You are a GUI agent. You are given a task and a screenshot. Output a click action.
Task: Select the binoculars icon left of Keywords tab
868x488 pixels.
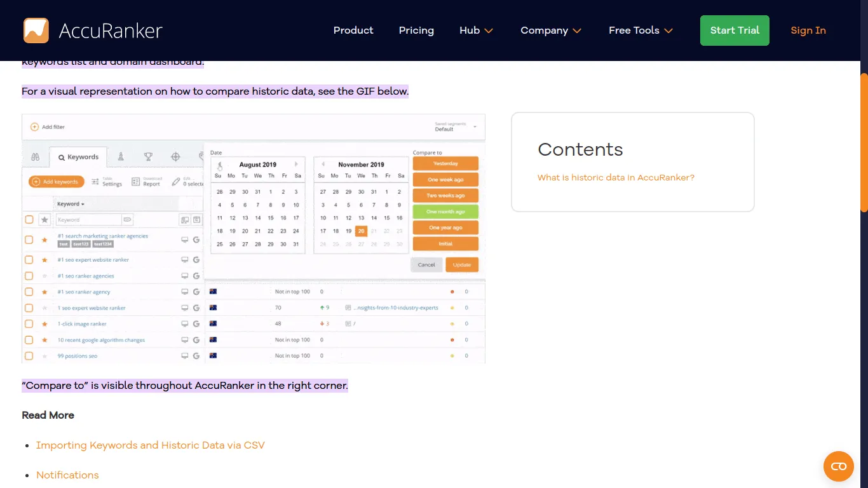point(36,157)
